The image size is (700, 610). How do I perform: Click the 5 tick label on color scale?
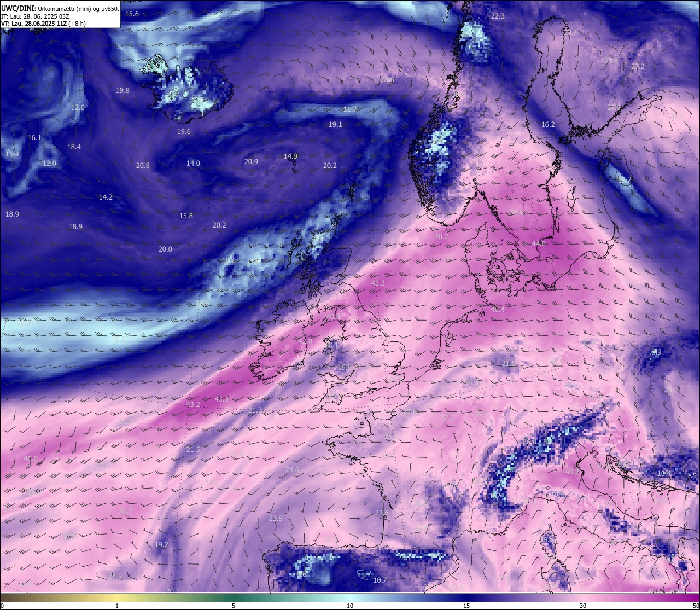pos(234,606)
